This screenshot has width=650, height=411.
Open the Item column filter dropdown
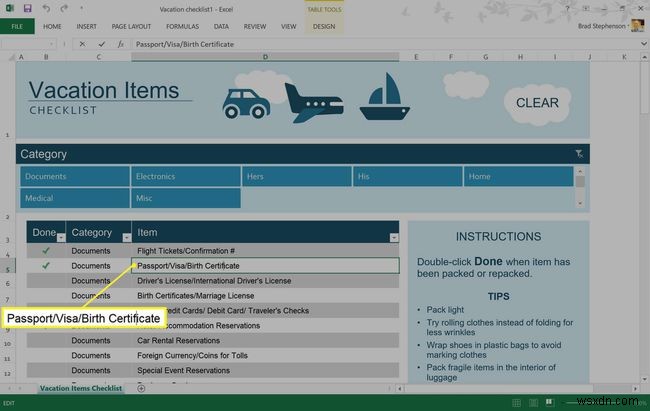(x=394, y=238)
